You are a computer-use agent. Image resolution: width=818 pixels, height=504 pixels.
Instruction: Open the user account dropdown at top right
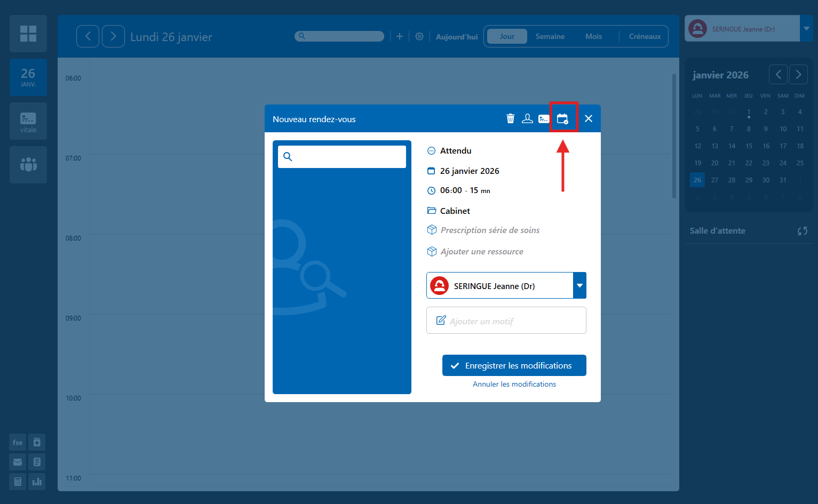pos(806,29)
